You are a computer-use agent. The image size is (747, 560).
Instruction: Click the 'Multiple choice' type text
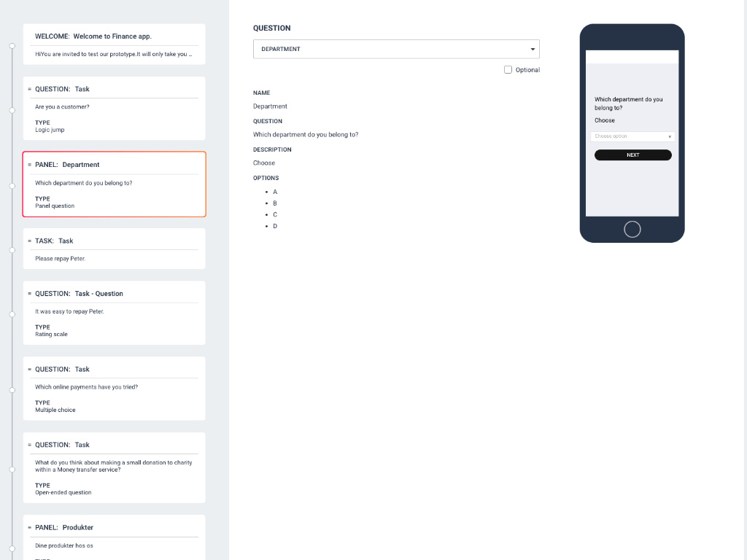[x=55, y=410]
